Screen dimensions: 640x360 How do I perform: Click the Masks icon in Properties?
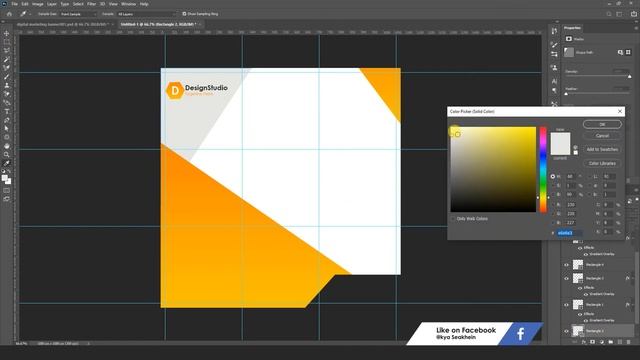(569, 39)
